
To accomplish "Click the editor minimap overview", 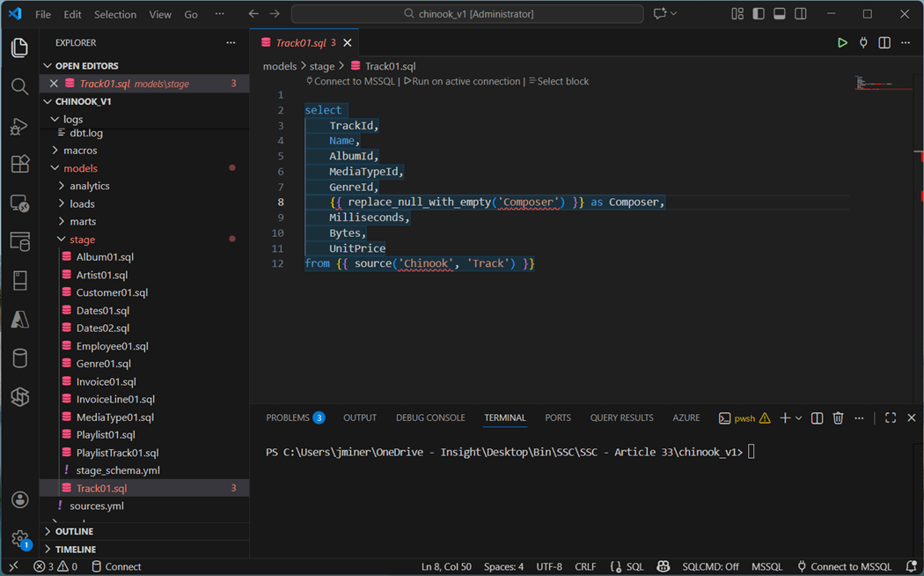I will 876,85.
